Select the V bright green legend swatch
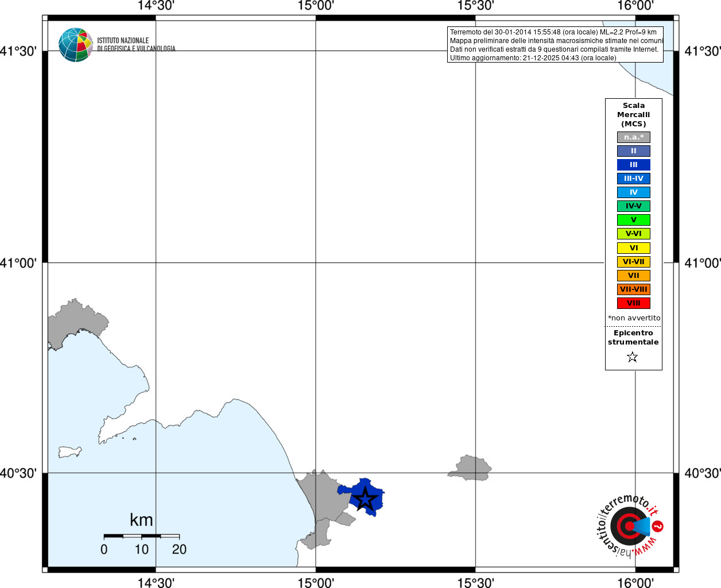721x588 pixels. 634,220
